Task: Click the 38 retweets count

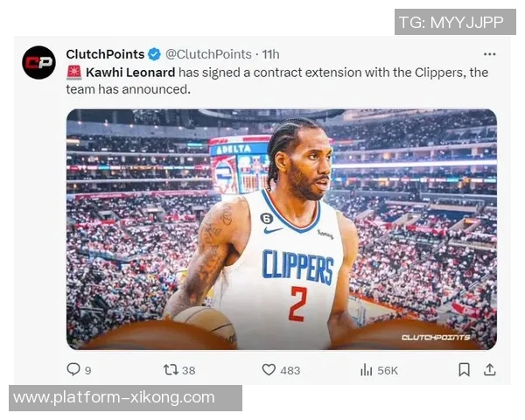Action: [189, 370]
